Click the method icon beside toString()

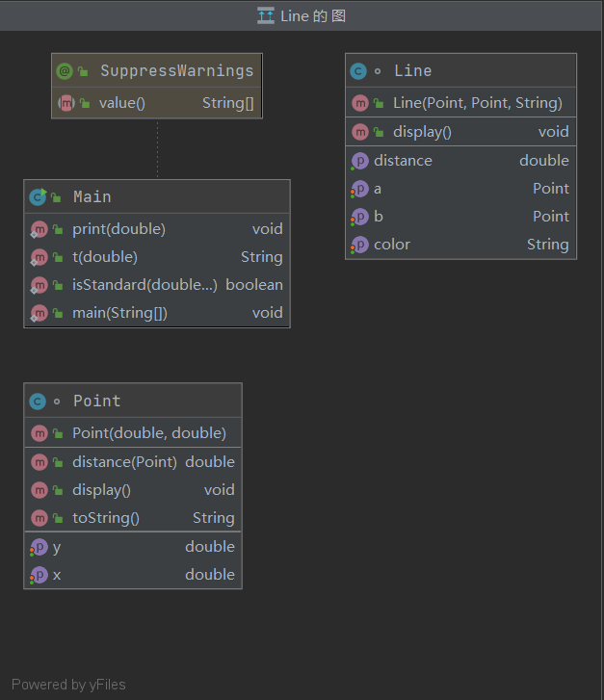point(39,518)
